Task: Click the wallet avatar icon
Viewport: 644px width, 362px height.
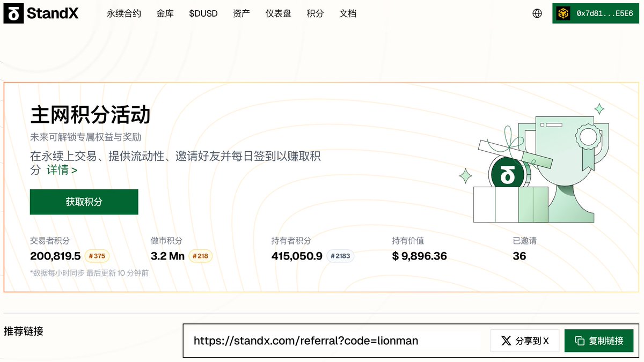Action: pyautogui.click(x=563, y=13)
